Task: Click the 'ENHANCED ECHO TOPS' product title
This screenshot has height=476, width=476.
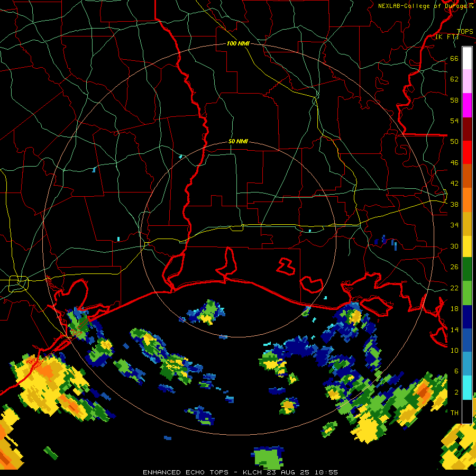Action: tap(185, 472)
